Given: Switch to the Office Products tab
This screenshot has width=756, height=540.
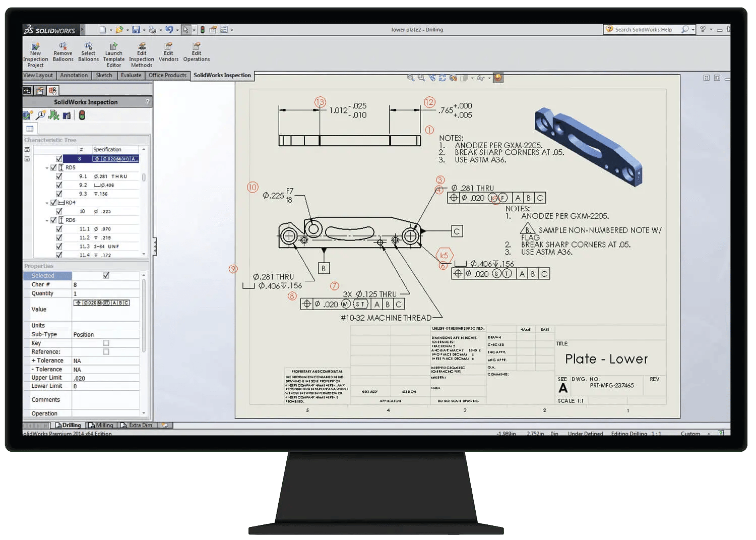Looking at the screenshot, I should [x=167, y=76].
